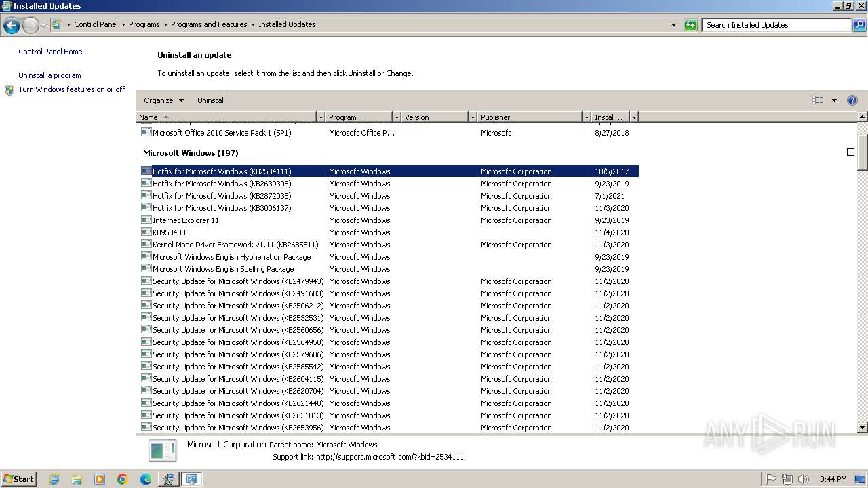Sort by the Publisher column header
The height and width of the screenshot is (488, 868).
click(530, 117)
